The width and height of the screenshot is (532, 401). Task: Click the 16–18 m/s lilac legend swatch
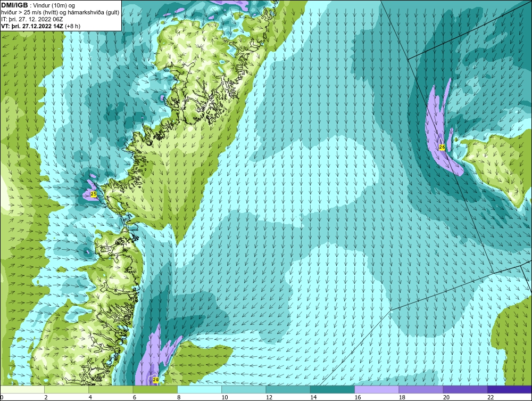377,389
